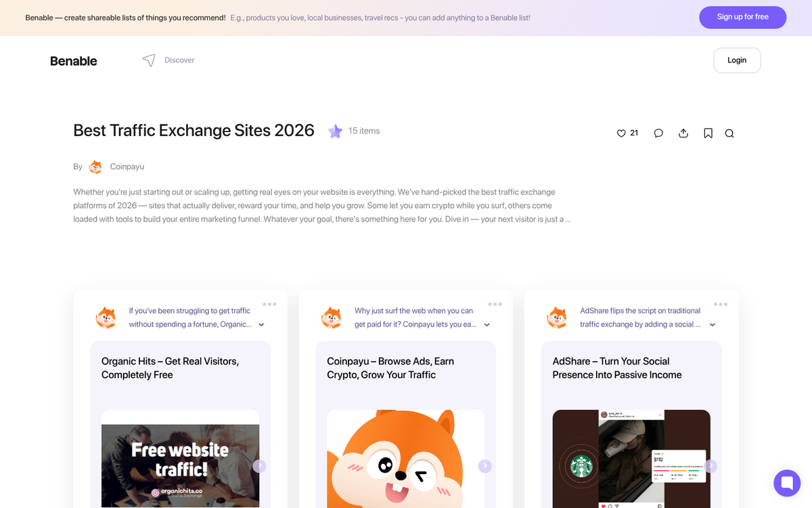The image size is (812, 508).
Task: Open three-dot menu on AdShare card
Action: point(720,304)
